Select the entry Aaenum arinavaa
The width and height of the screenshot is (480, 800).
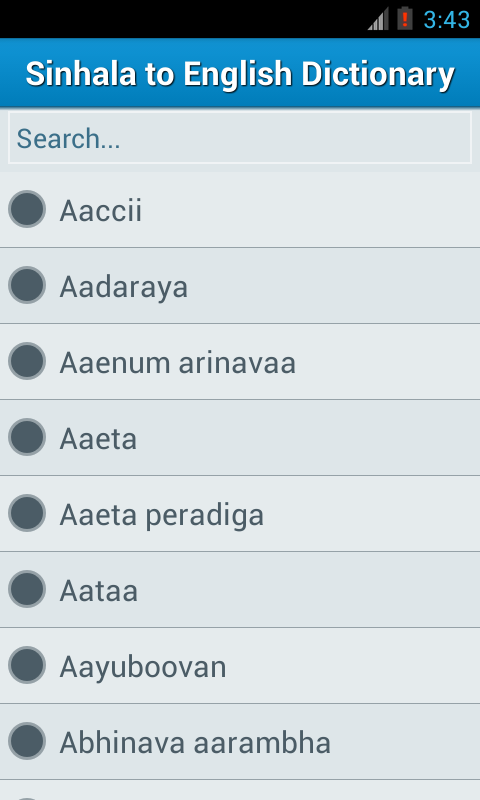tap(240, 362)
